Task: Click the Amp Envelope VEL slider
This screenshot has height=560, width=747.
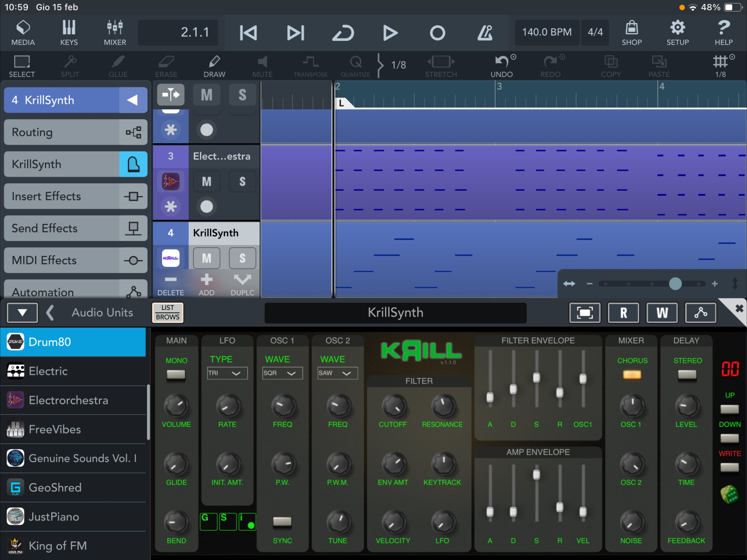Action: (x=583, y=512)
